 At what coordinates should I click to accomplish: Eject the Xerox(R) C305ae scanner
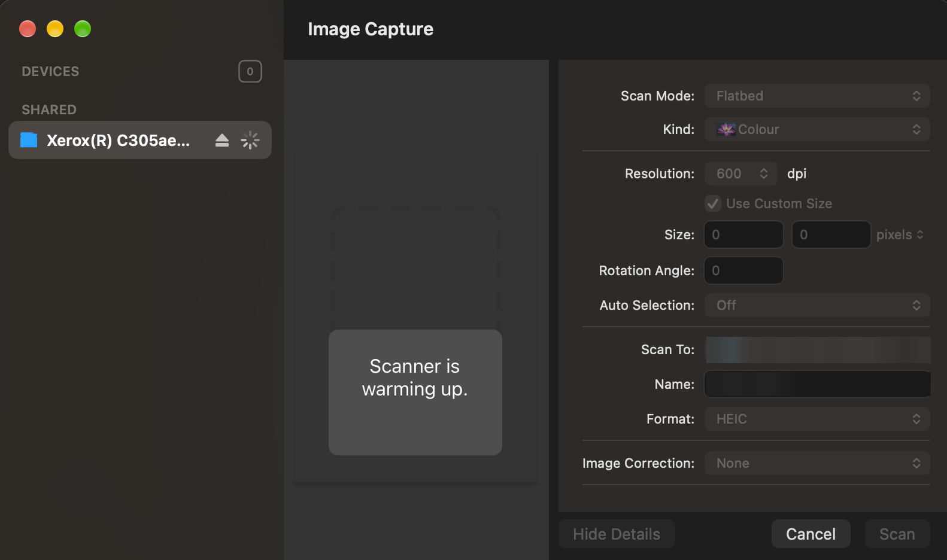(222, 141)
